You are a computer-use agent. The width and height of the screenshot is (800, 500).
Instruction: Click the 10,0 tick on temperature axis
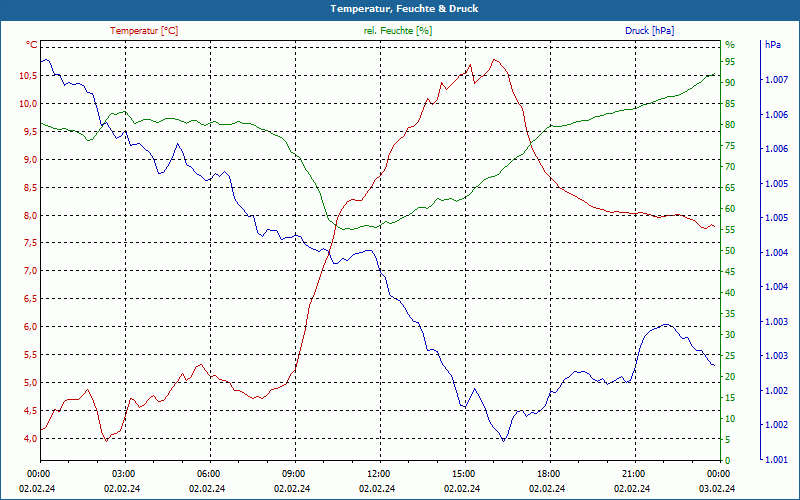coord(29,104)
